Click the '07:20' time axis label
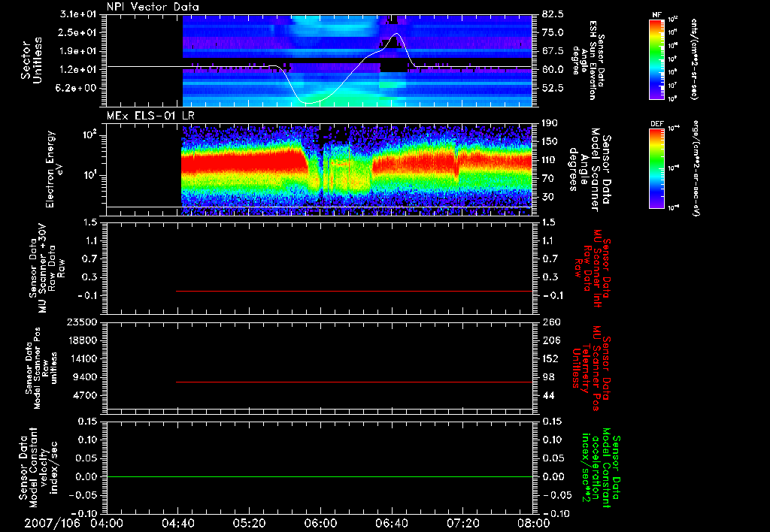Screen dimensions: 770x532 tap(462, 523)
